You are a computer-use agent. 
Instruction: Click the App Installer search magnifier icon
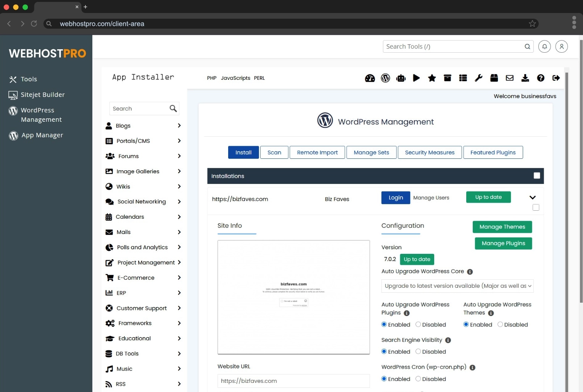pyautogui.click(x=173, y=109)
